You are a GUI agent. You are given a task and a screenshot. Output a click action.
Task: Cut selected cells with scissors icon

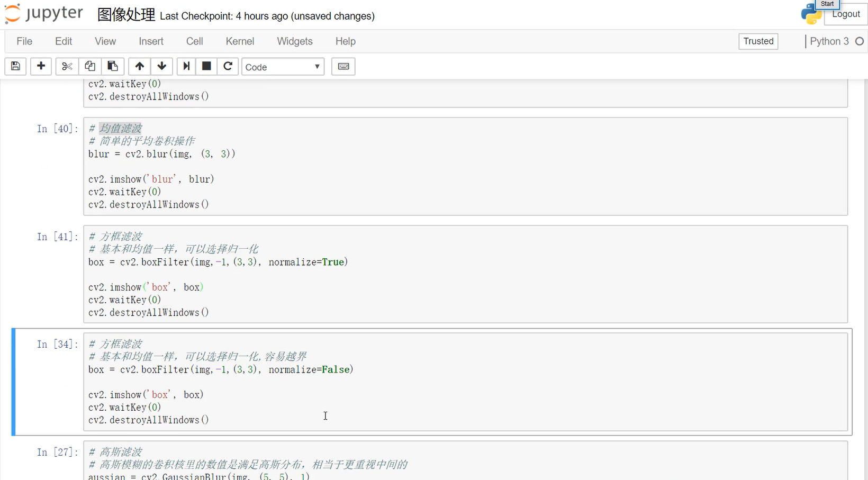67,66
